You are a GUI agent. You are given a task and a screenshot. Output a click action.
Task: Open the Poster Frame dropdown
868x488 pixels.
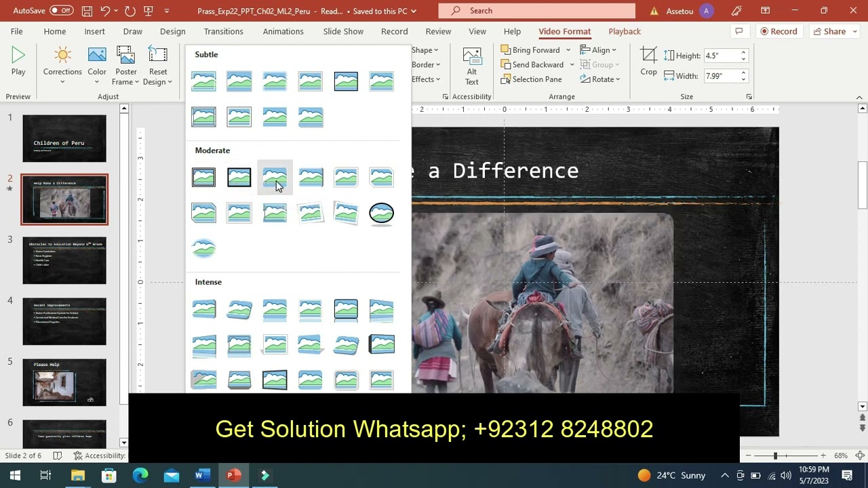click(126, 66)
